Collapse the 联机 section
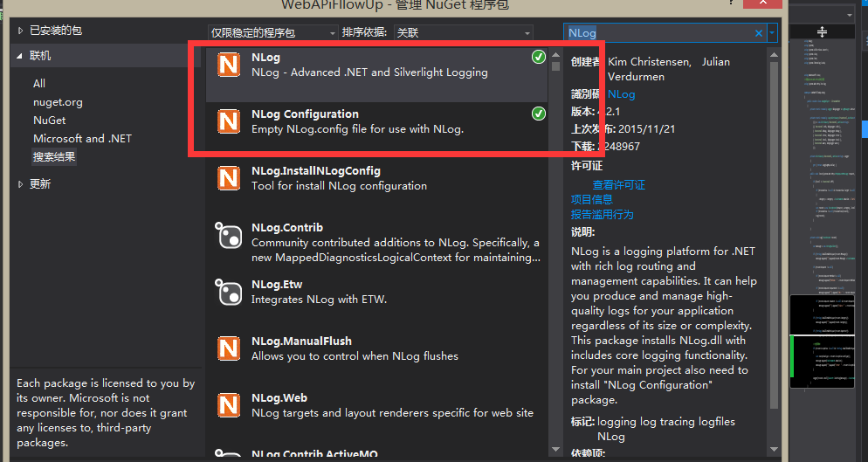Screen dimensions: 868x462 coord(19,56)
